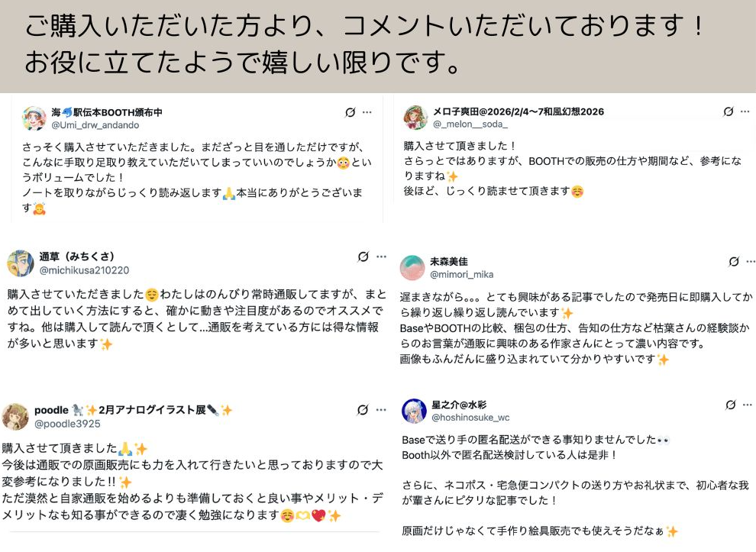Click the Grok icon on メロ子爽田's tweet

point(729,112)
